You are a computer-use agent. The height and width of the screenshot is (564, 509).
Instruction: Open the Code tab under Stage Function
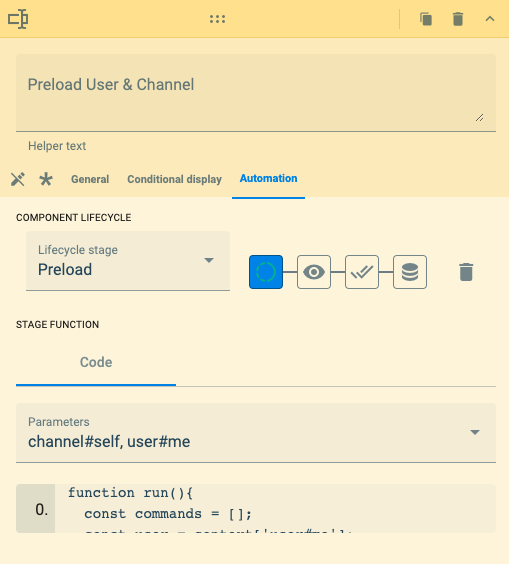96,362
